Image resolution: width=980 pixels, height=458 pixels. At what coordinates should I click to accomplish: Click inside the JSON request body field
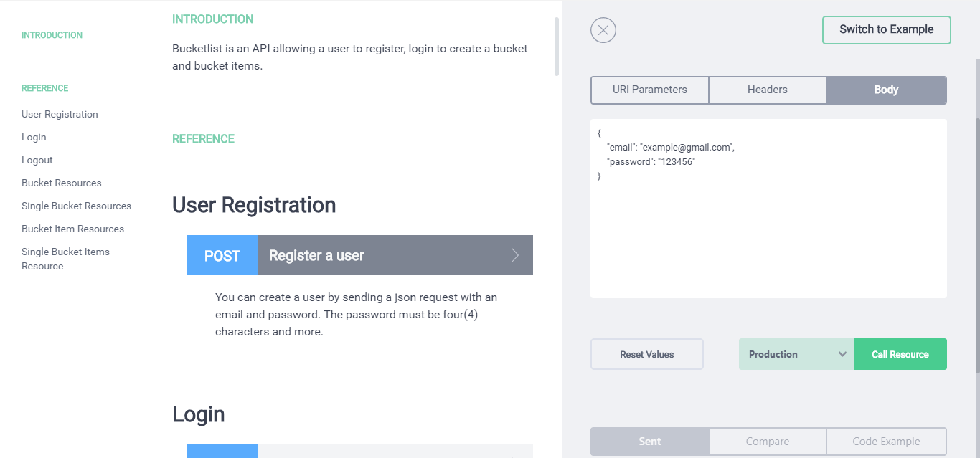coord(768,208)
